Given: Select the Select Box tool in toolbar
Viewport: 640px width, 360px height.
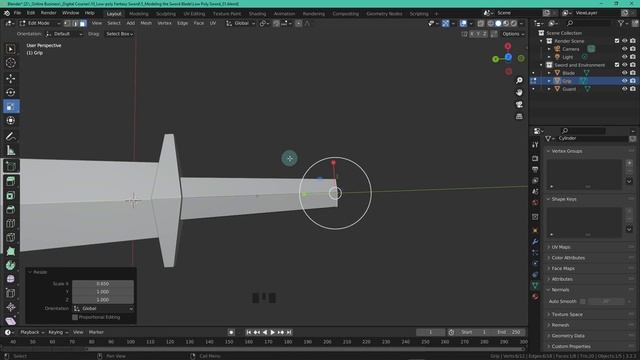Looking at the screenshot, I should 11,49.
